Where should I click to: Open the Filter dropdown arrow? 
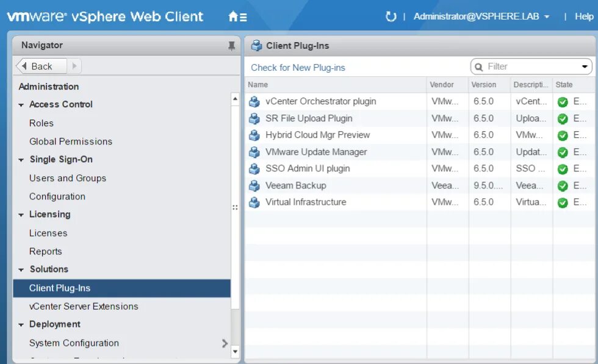point(585,66)
